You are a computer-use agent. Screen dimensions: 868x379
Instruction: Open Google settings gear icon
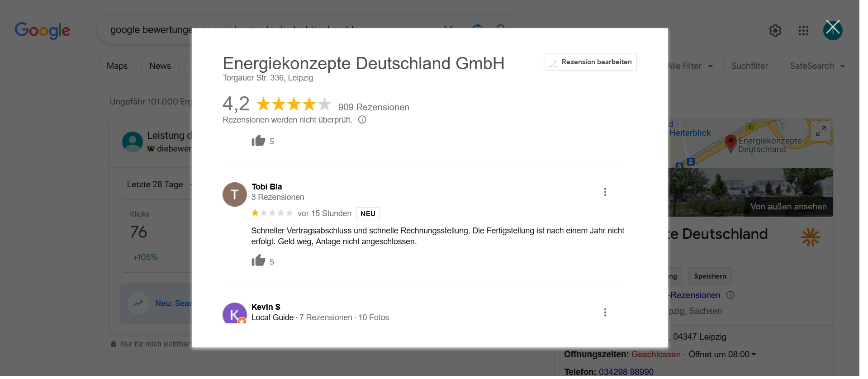(775, 31)
